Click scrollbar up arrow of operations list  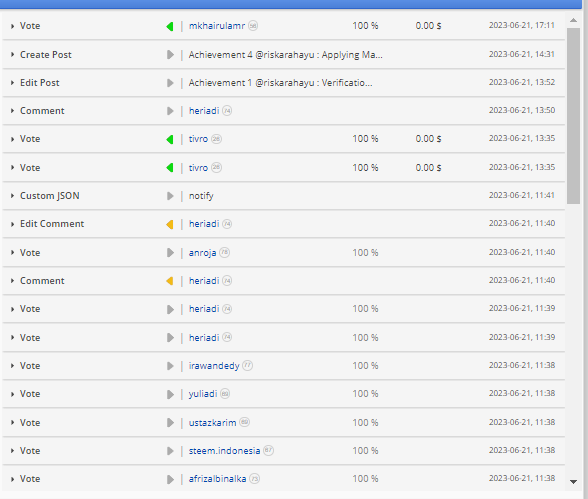(x=573, y=20)
